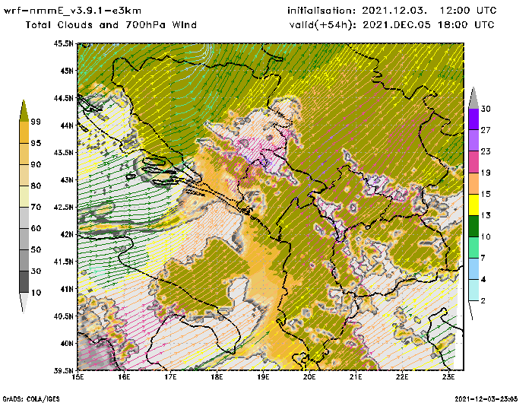Click the gray 30-50 cloud legend swatch
Screen dimensions: 532x403
pos(24,260)
